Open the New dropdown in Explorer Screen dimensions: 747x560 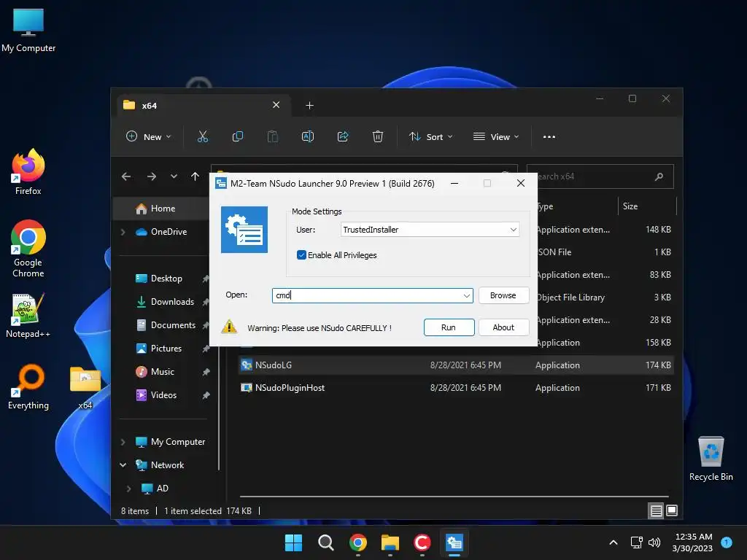[148, 136]
